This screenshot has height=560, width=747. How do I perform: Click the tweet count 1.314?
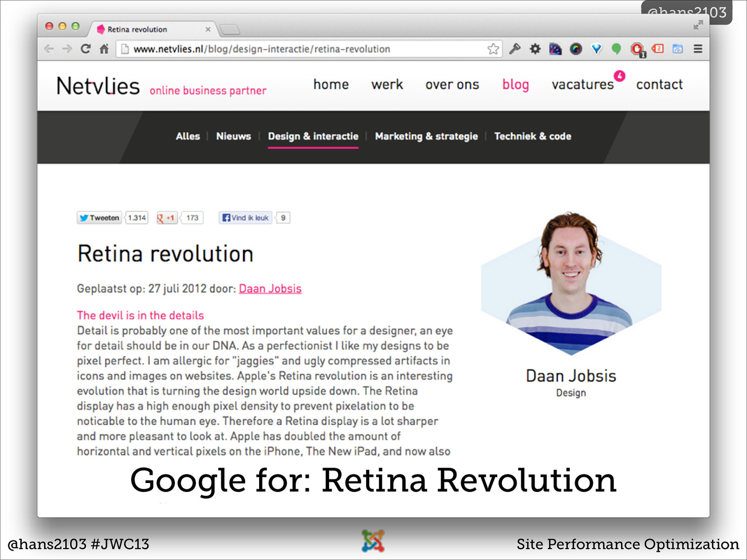tap(137, 218)
